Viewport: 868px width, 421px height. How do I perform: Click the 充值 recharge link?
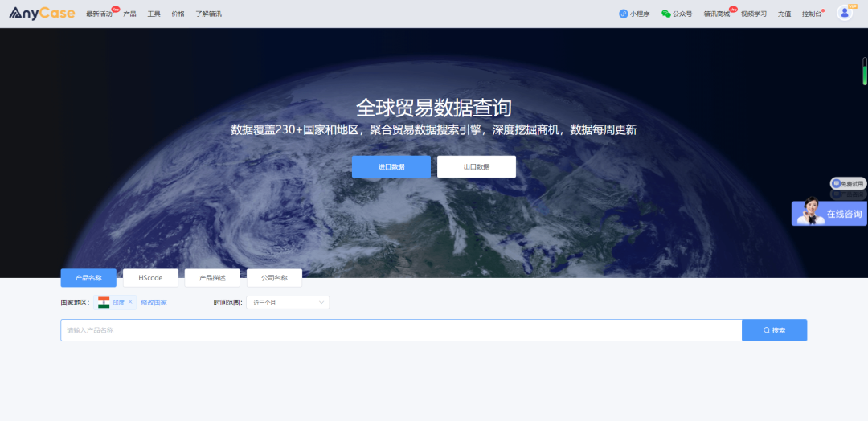[784, 14]
